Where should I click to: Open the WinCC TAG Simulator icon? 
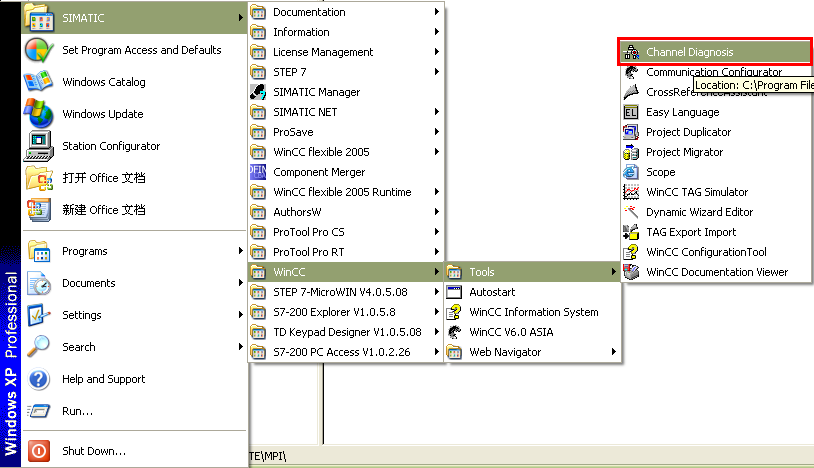point(631,192)
